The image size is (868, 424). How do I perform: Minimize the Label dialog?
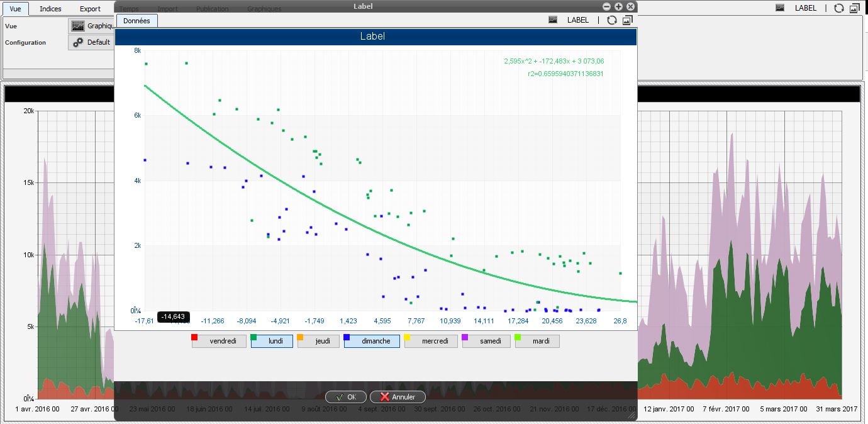pos(607,6)
